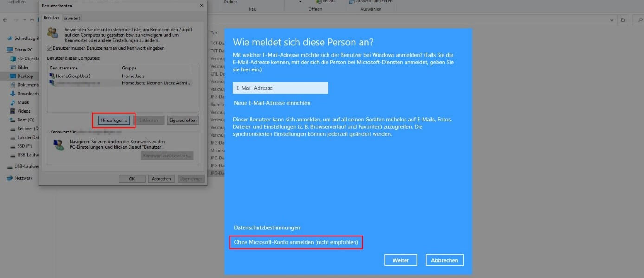
Task: Click Eigenschaften button in Benutzerkonten
Action: pyautogui.click(x=183, y=120)
